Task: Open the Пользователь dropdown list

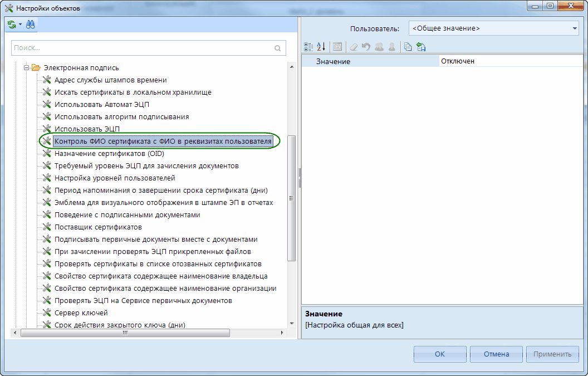Action: click(575, 28)
